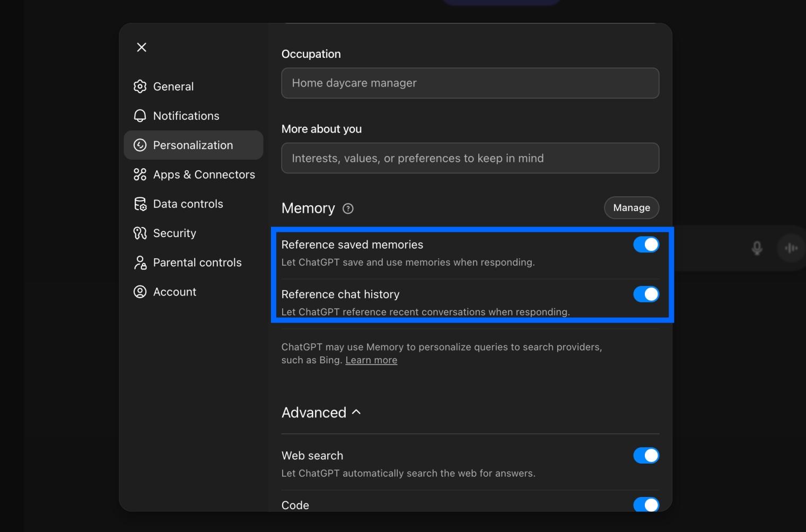The height and width of the screenshot is (532, 806).
Task: Turn off Reference chat history
Action: tap(646, 294)
